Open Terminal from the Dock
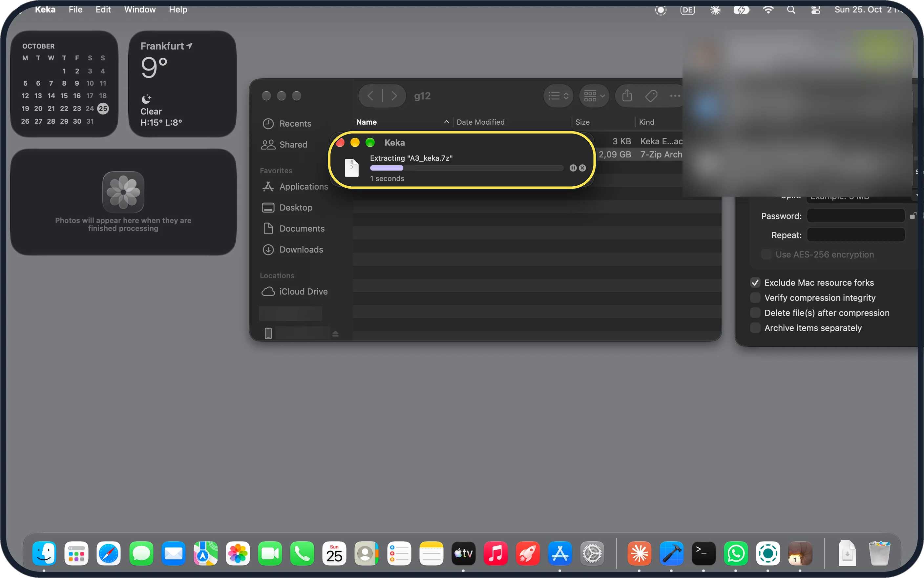Viewport: 924px width, 578px height. pos(703,553)
